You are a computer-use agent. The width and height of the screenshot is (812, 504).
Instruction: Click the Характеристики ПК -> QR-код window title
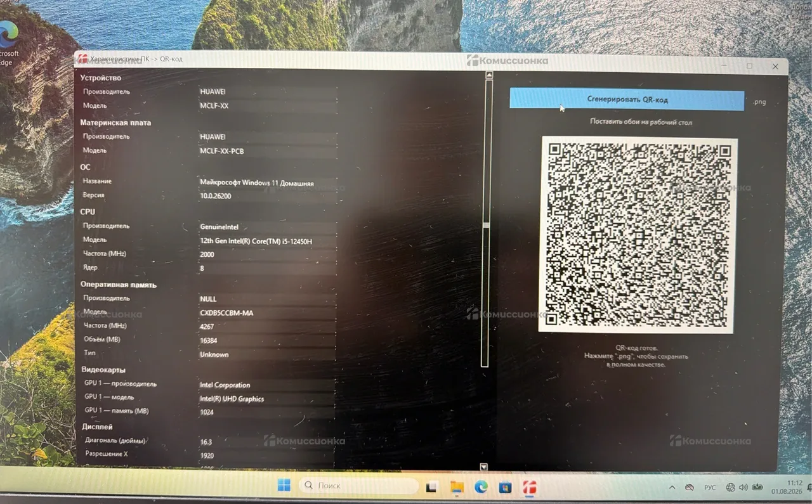tap(136, 59)
